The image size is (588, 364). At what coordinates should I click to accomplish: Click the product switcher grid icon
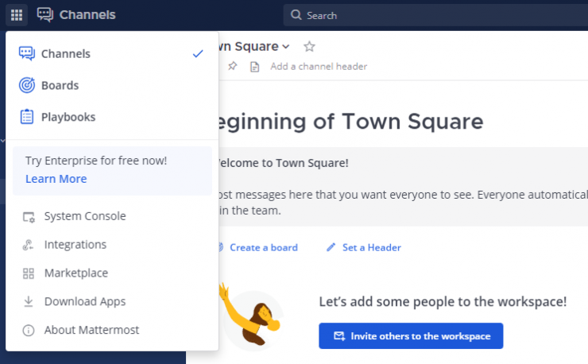coord(17,15)
